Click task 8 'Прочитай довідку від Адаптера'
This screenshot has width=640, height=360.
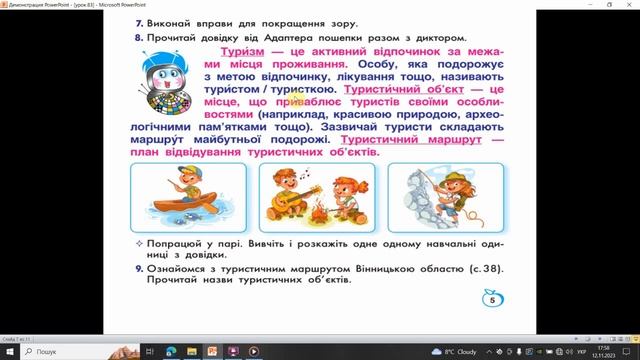(300, 38)
